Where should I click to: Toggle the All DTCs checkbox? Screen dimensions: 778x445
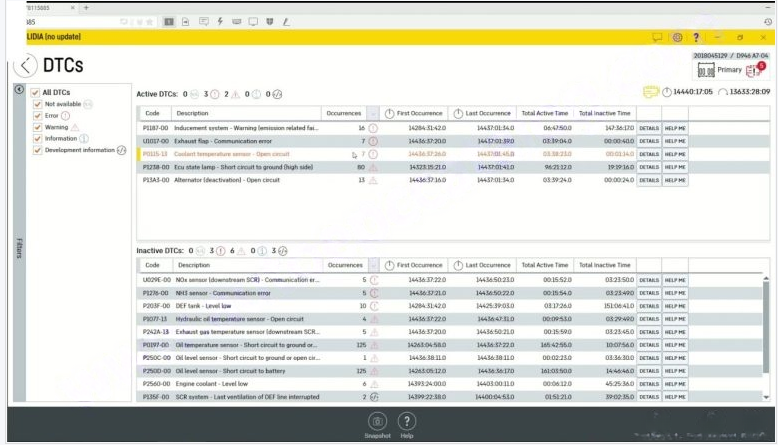(x=35, y=92)
